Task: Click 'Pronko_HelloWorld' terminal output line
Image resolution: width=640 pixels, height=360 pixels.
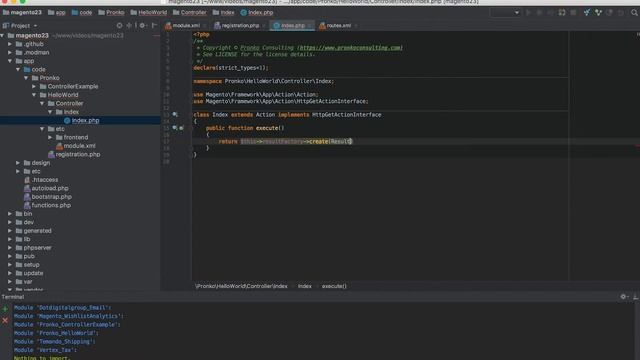Action: point(56,333)
